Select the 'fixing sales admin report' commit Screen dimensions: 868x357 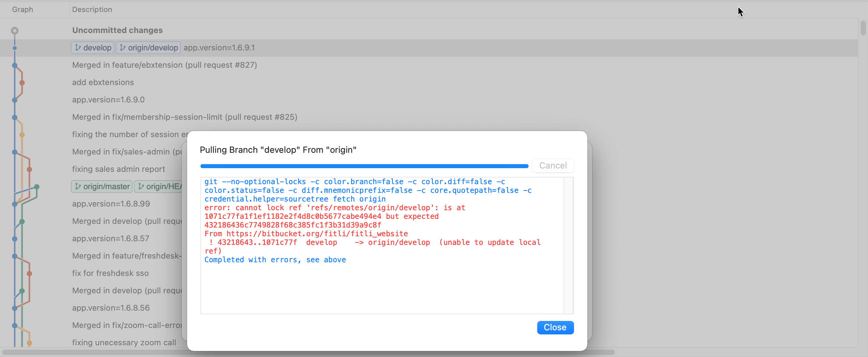(118, 169)
